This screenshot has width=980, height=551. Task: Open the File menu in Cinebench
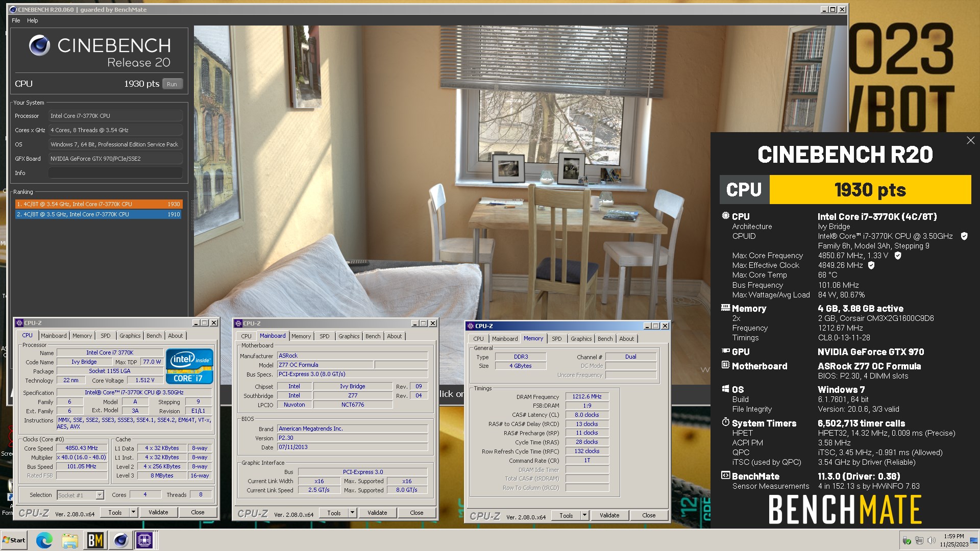pyautogui.click(x=16, y=20)
